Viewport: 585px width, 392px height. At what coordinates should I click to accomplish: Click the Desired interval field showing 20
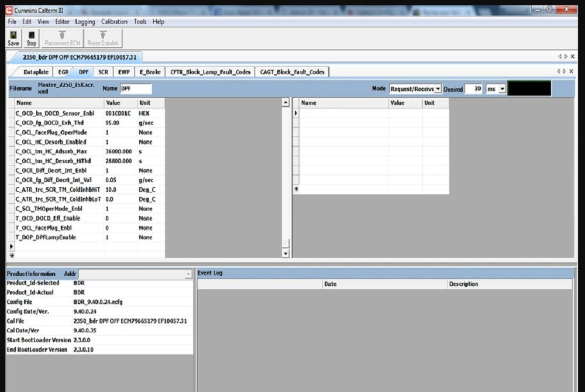pos(473,89)
